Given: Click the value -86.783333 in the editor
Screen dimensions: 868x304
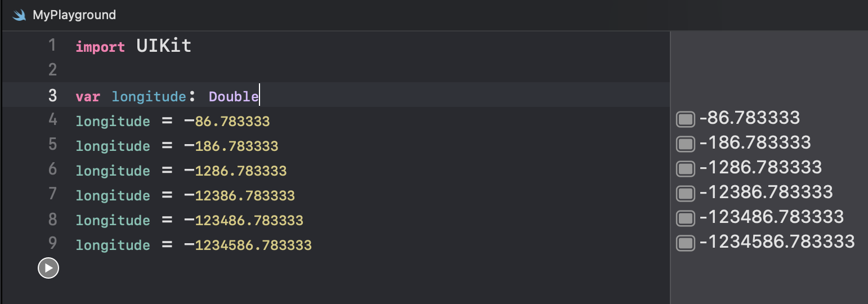Looking at the screenshot, I should (227, 121).
